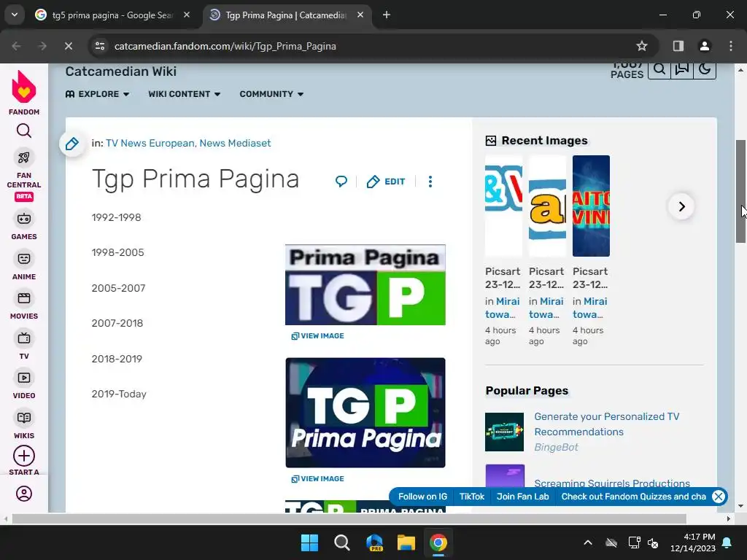Show next recent images

click(x=682, y=206)
